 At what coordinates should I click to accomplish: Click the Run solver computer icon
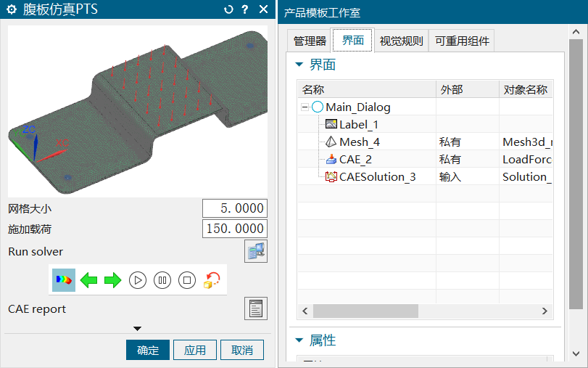click(256, 251)
